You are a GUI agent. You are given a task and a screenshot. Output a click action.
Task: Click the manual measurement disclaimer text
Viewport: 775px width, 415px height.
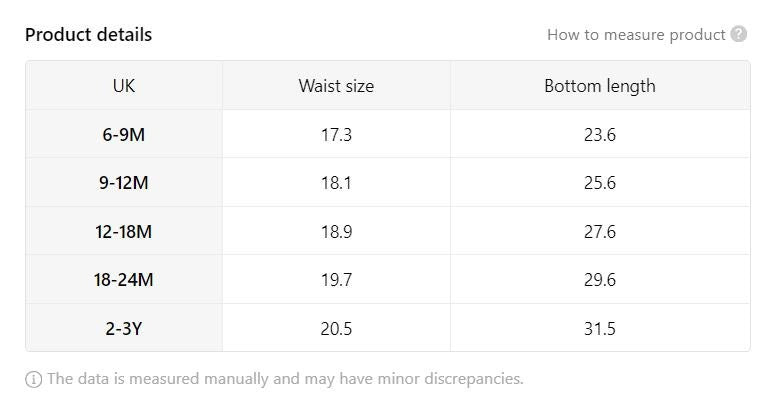[285, 379]
